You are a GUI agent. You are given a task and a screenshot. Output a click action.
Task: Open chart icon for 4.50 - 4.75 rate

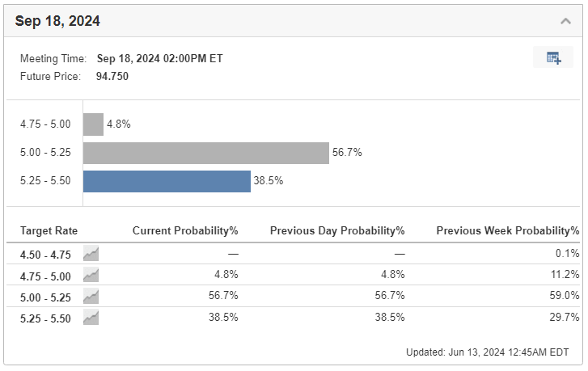91,254
